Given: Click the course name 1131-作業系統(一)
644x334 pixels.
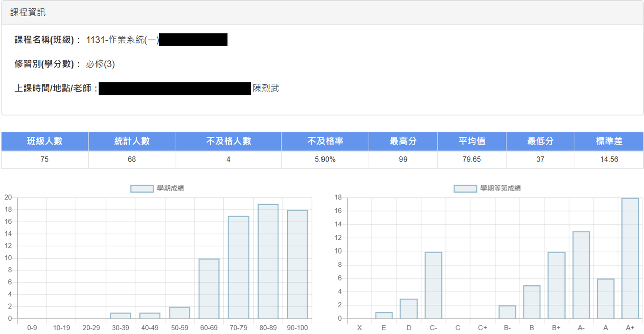Looking at the screenshot, I should tap(123, 40).
